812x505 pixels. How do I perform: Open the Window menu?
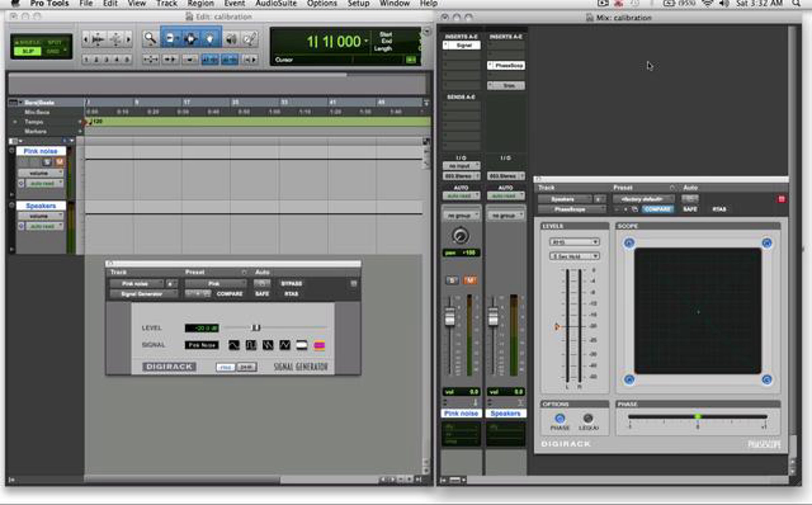394,3
